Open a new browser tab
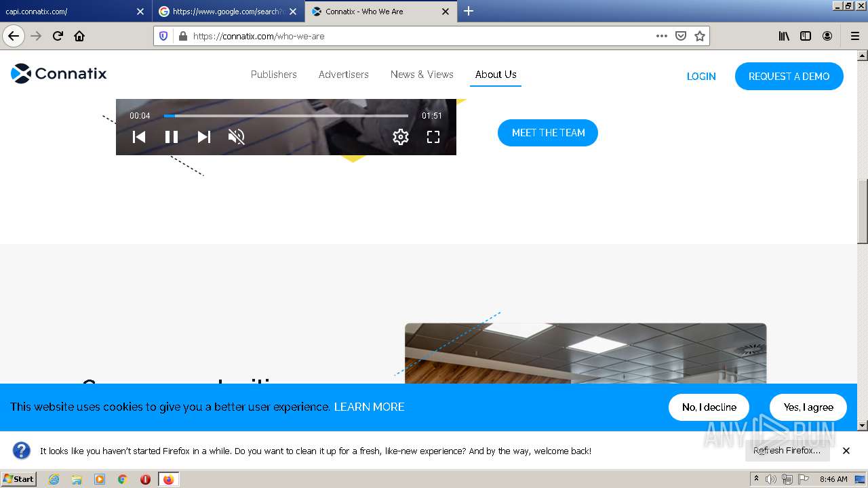868x488 pixels. coord(469,11)
